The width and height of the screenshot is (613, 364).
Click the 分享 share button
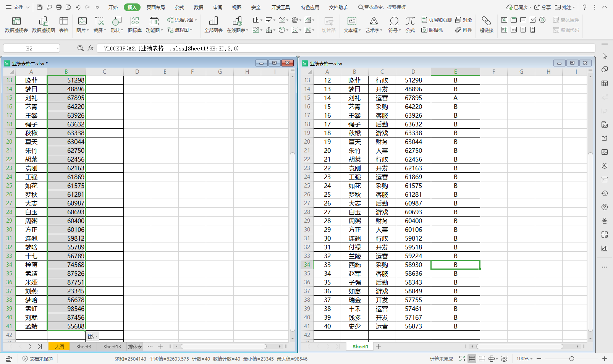click(542, 7)
